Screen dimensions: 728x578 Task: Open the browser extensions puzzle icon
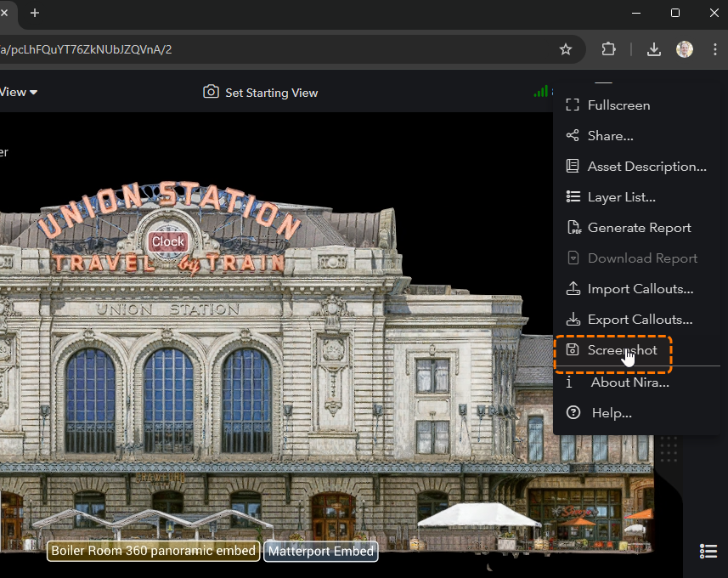(x=608, y=49)
